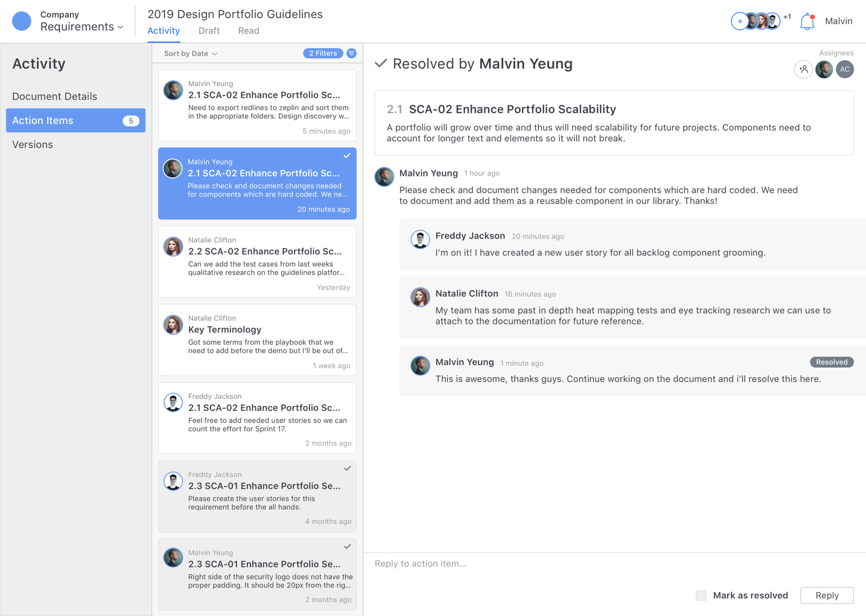The image size is (866, 616).
Task: Tick the Mark as resolved checkbox
Action: click(x=701, y=595)
